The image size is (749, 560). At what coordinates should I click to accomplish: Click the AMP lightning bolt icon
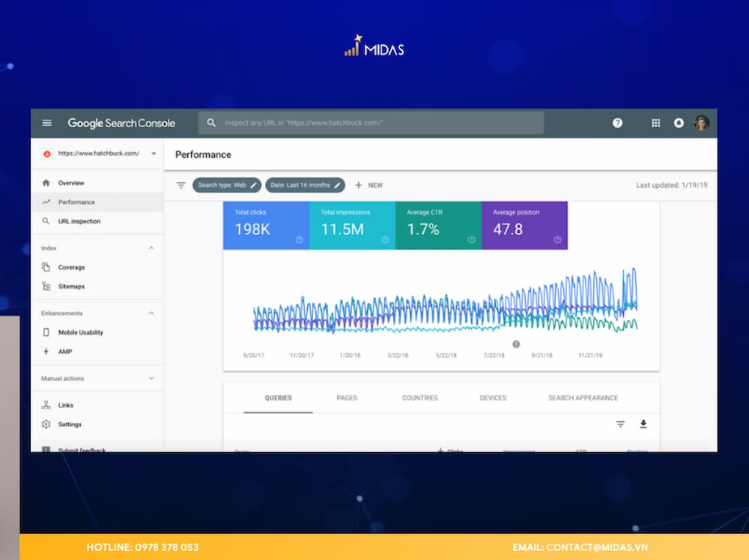point(46,351)
